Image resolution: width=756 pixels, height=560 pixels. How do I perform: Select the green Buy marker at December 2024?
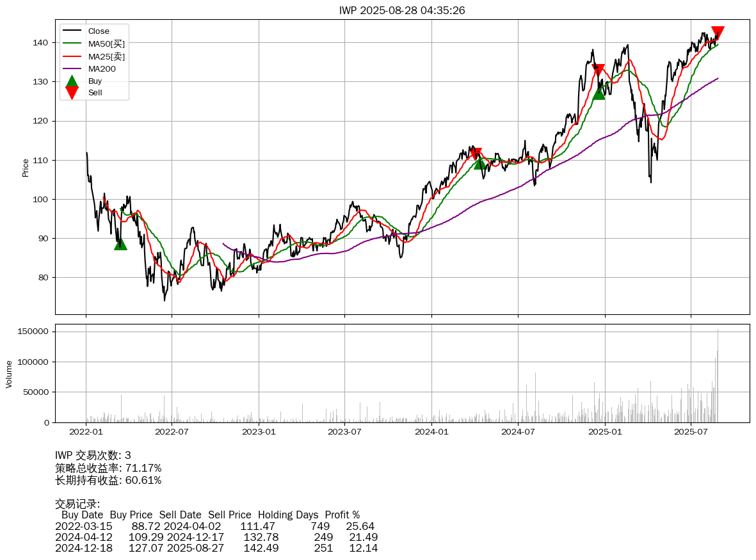point(599,93)
